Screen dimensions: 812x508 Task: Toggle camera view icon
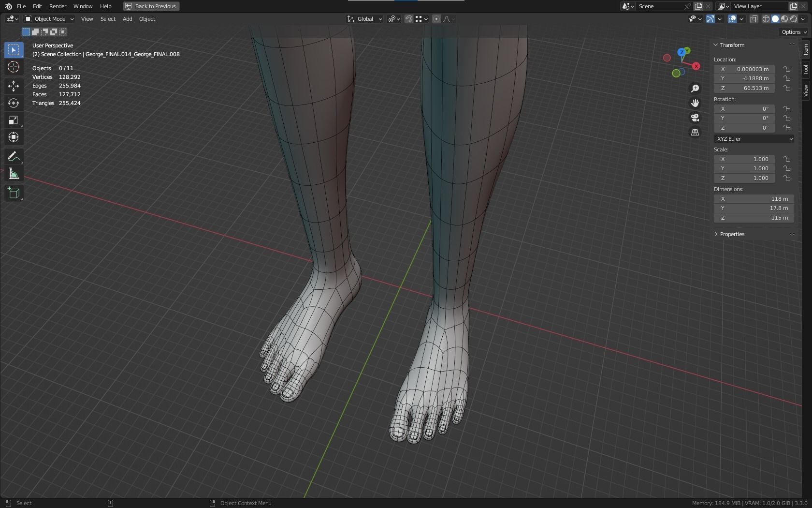tap(695, 118)
